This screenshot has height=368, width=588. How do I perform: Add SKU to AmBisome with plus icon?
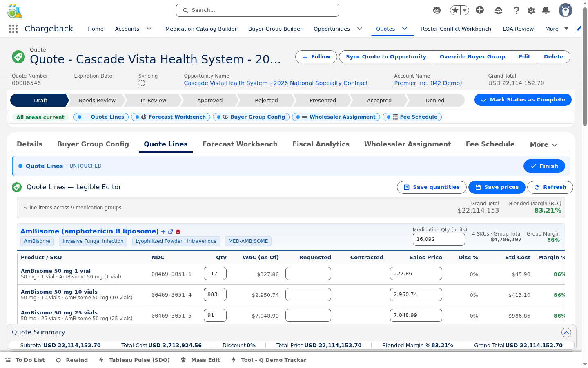[163, 232]
